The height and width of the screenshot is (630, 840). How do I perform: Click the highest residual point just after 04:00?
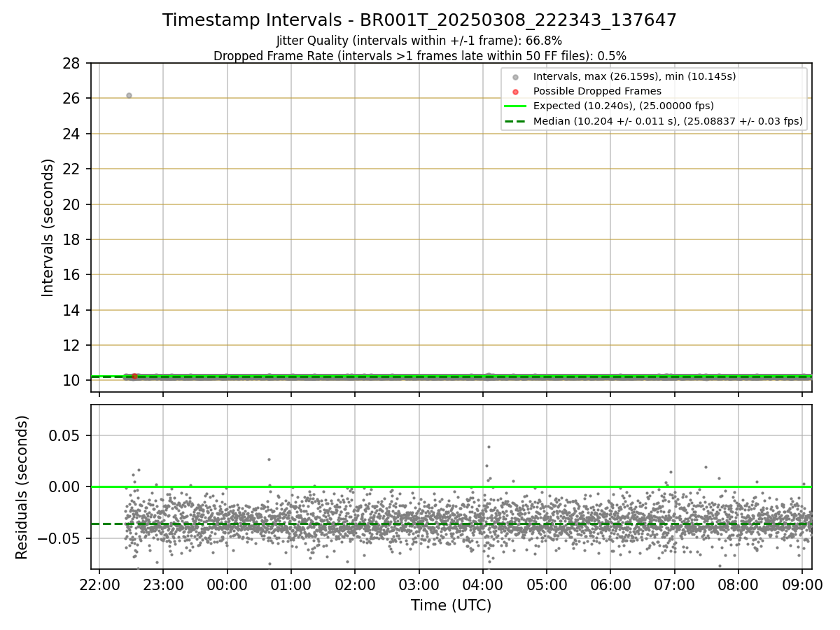click(489, 447)
